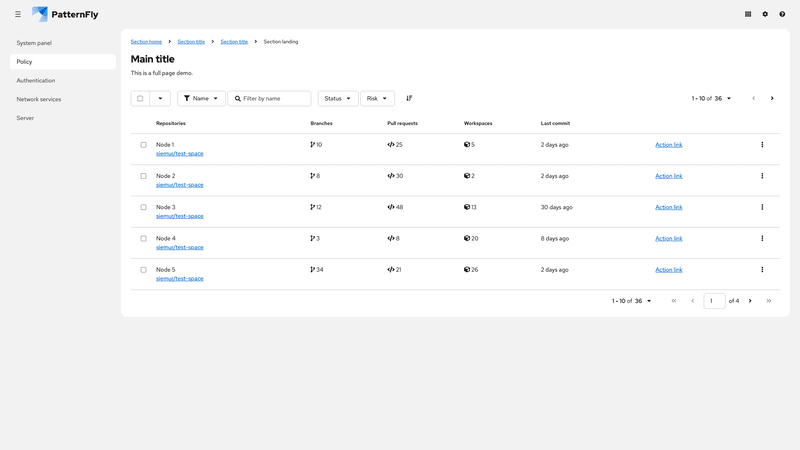Viewport: 800px width, 450px height.
Task: Open the settings gear icon
Action: tap(765, 14)
